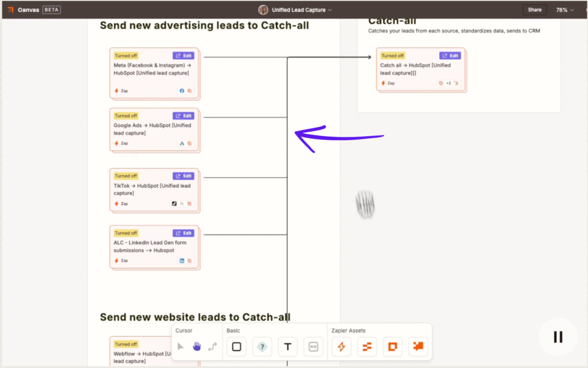The width and height of the screenshot is (588, 368).
Task: Edit the Meta Facebook & Instagram Zap
Action: pos(183,55)
